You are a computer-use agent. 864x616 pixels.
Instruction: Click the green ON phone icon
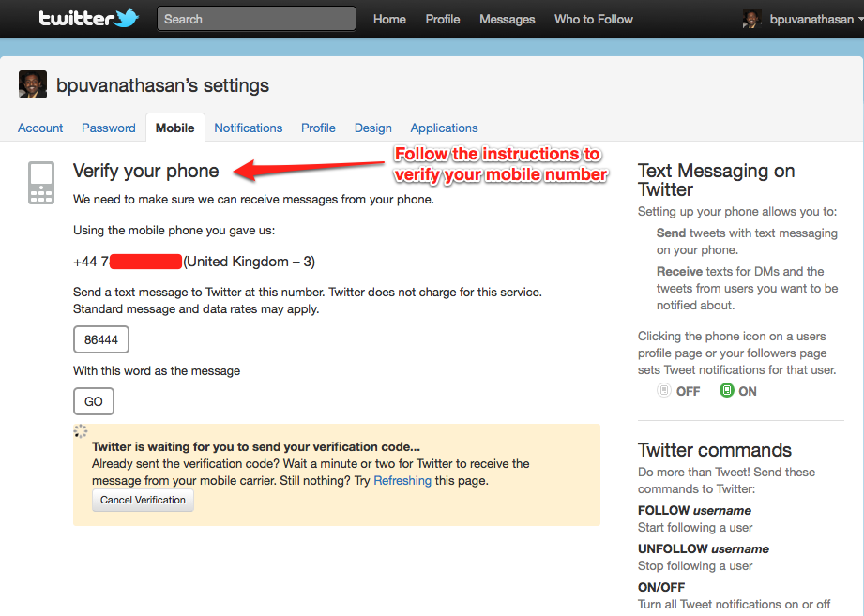pos(726,391)
